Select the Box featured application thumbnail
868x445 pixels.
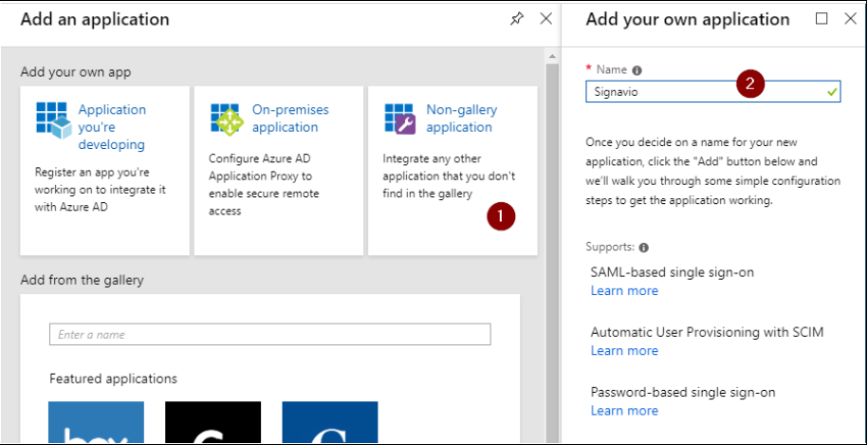[x=97, y=422]
